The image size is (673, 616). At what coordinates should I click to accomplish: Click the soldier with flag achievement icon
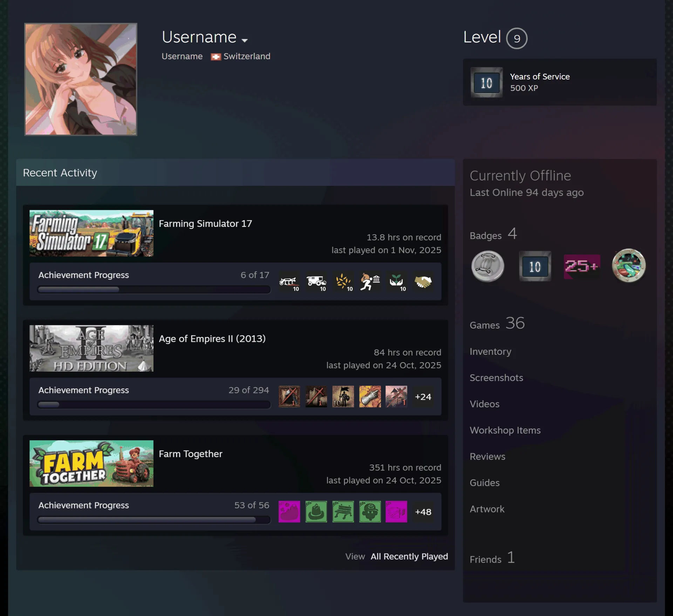pyautogui.click(x=343, y=397)
